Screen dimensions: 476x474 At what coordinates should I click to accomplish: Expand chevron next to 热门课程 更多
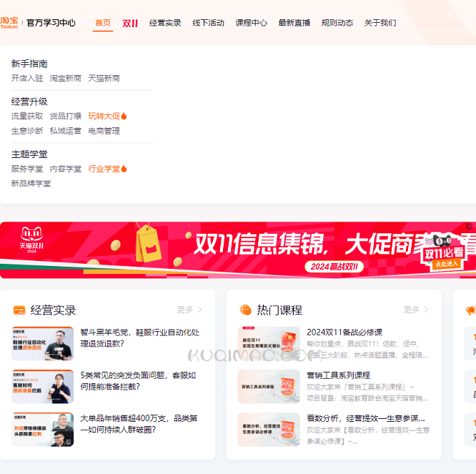[x=426, y=310]
